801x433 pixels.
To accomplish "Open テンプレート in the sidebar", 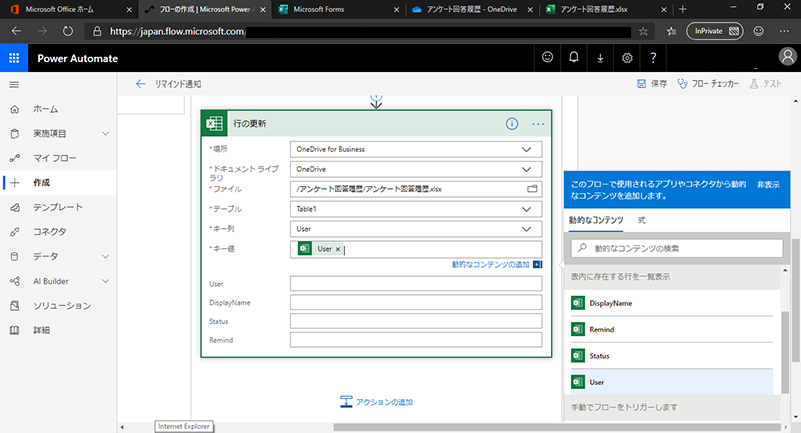I will point(58,207).
